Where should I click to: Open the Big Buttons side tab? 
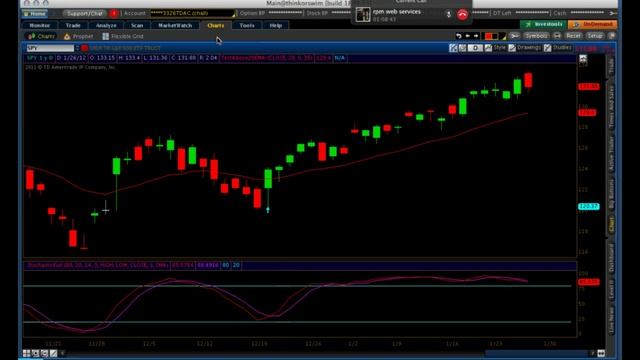coord(611,195)
